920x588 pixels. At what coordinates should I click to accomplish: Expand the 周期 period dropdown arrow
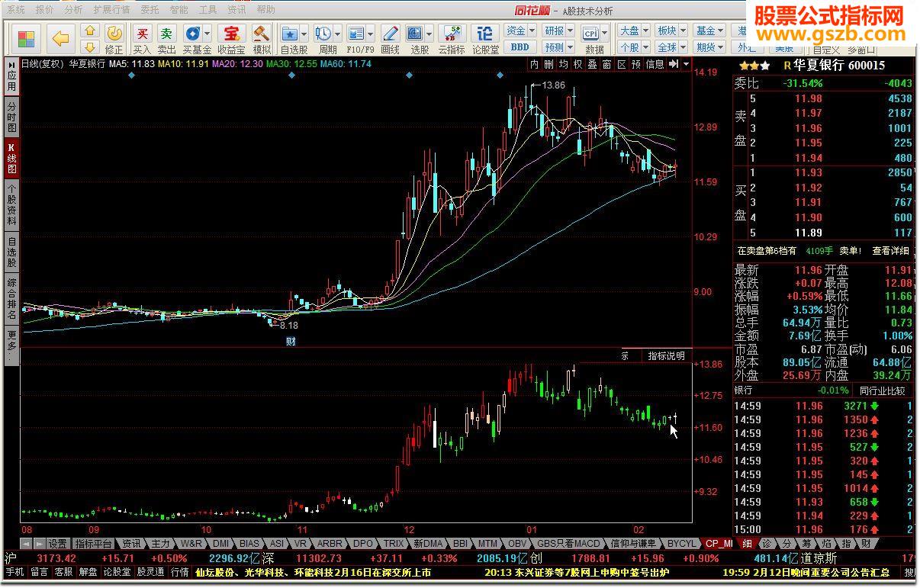click(x=336, y=34)
